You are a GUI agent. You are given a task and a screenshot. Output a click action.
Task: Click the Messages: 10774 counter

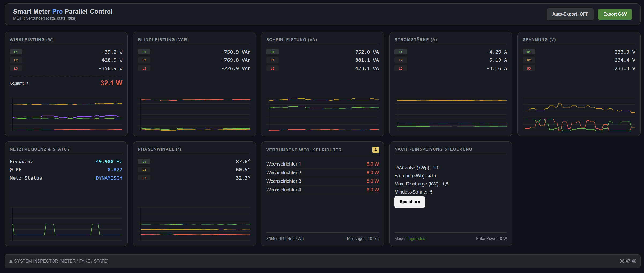point(363,239)
